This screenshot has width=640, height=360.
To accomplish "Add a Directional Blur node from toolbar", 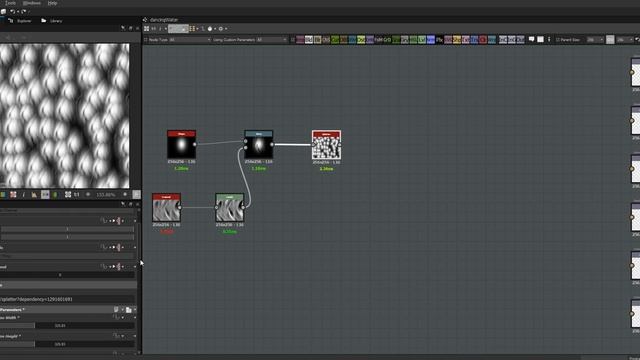I will 344,40.
